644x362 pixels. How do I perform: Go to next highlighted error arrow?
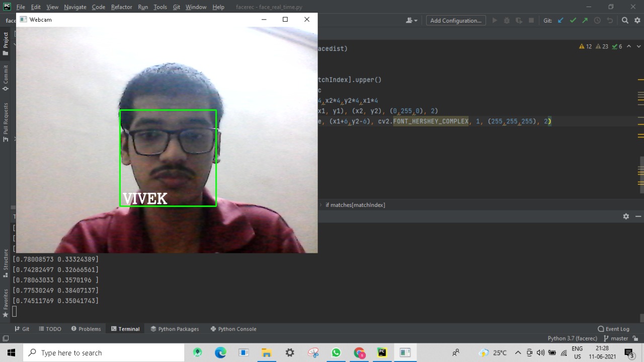click(638, 46)
